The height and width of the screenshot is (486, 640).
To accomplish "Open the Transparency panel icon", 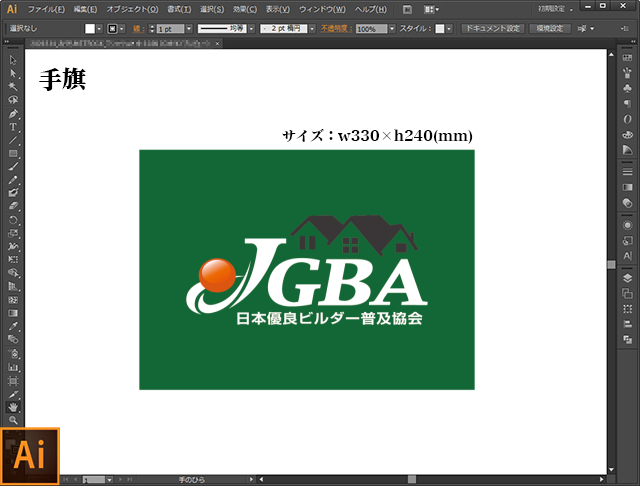I will click(627, 203).
